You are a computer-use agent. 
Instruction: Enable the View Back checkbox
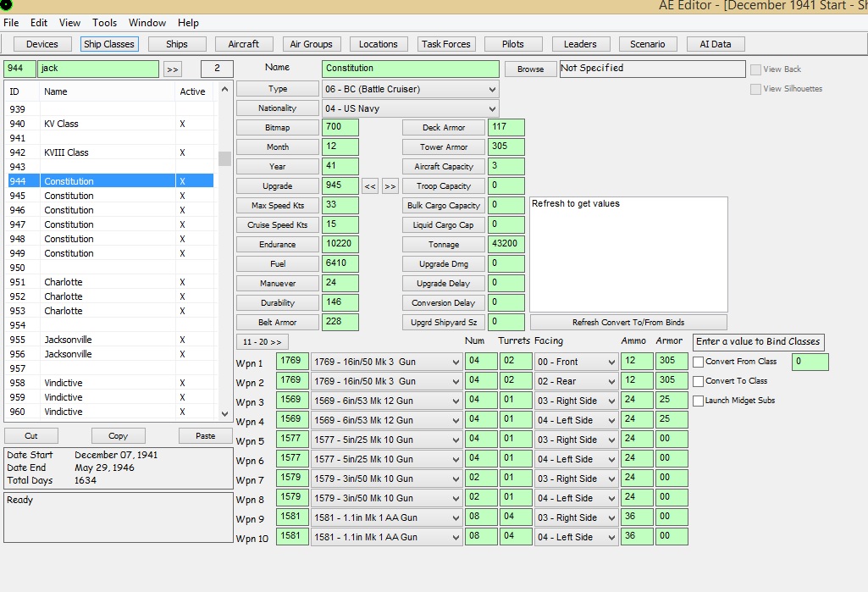click(x=755, y=69)
